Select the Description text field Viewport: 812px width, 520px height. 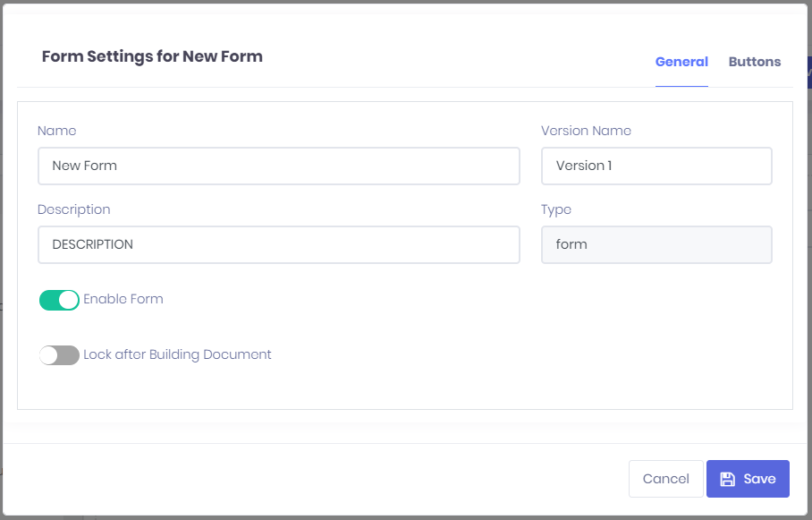(x=278, y=244)
